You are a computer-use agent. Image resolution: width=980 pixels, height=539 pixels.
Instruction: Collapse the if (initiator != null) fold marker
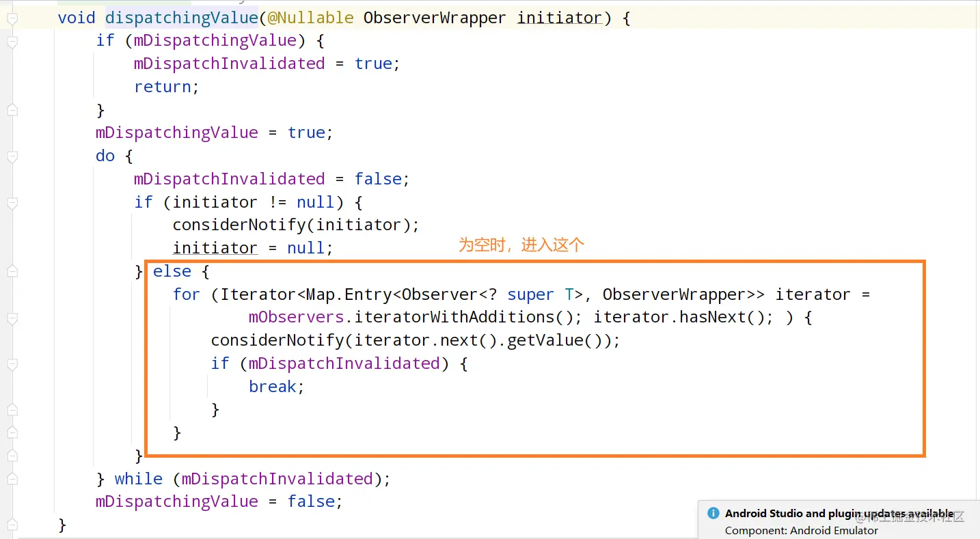[12, 203]
